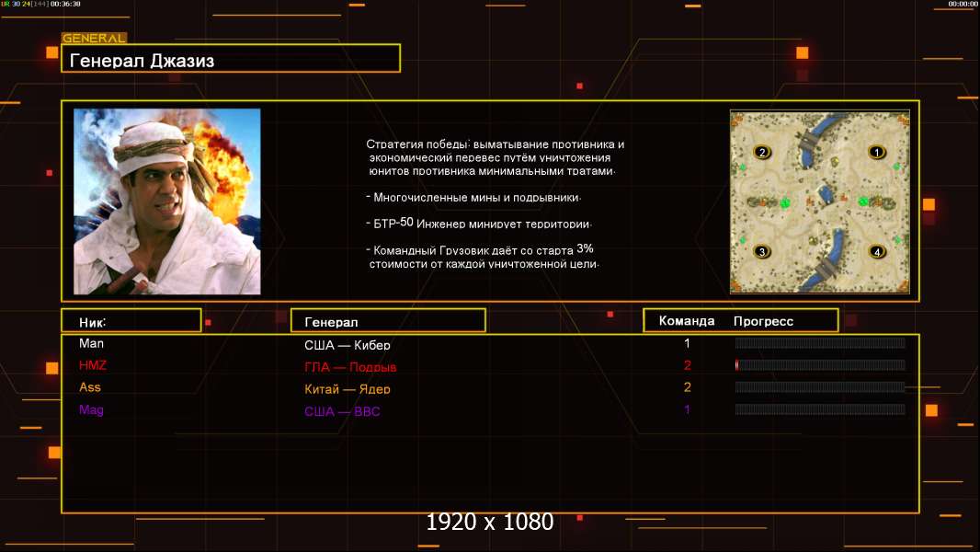This screenshot has height=552, width=980.
Task: Click team number 1 in Man's row
Action: [x=687, y=343]
